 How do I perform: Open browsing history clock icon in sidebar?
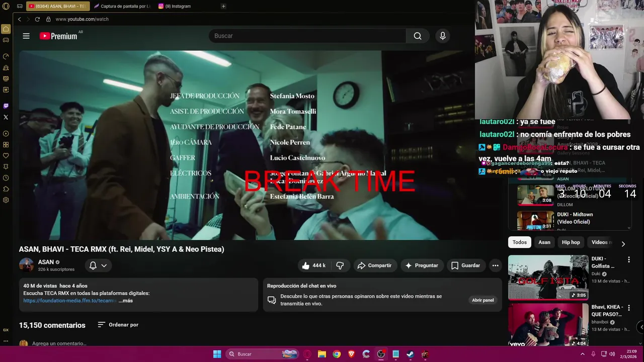(6, 178)
